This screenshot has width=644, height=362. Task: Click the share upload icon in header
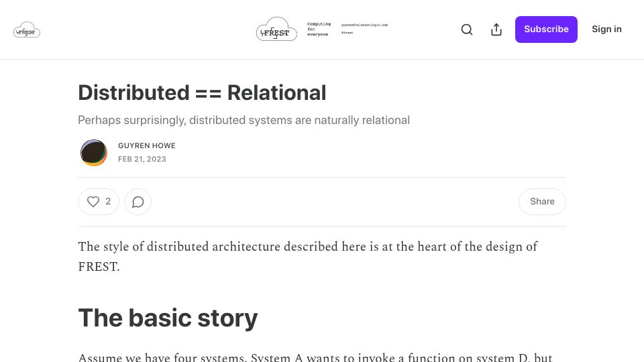(x=496, y=29)
